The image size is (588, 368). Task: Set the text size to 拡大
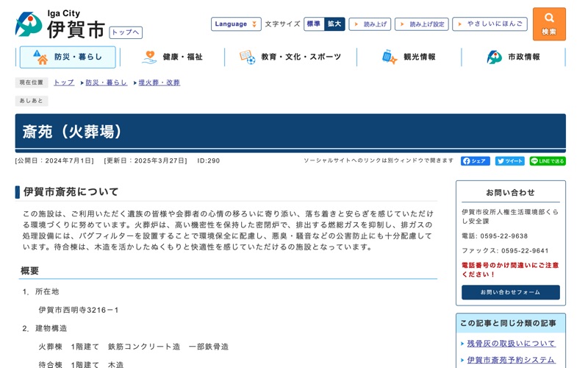point(334,24)
